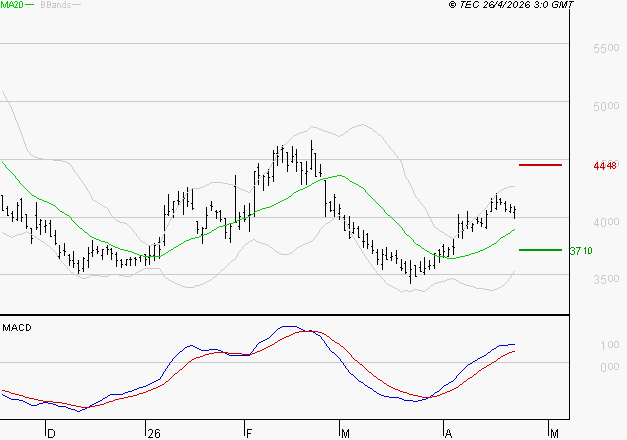Viewport: 627px width, 440px height.
Task: Click the 5000 price axis label
Action: (606, 106)
